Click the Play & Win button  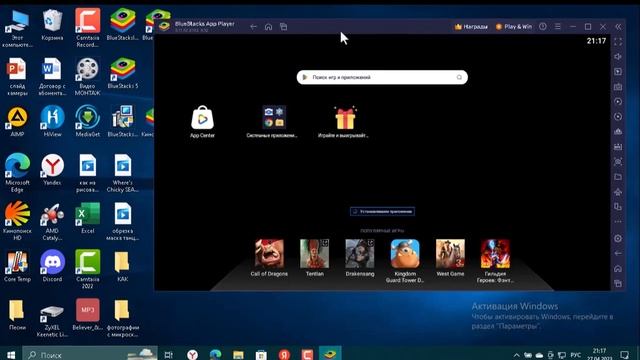point(513,27)
